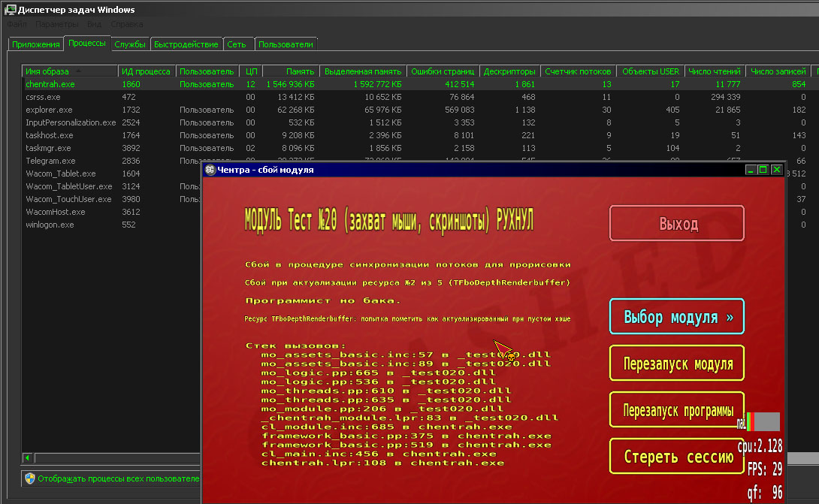The image size is (819, 504).
Task: Open the Файл menu
Action: [x=17, y=24]
